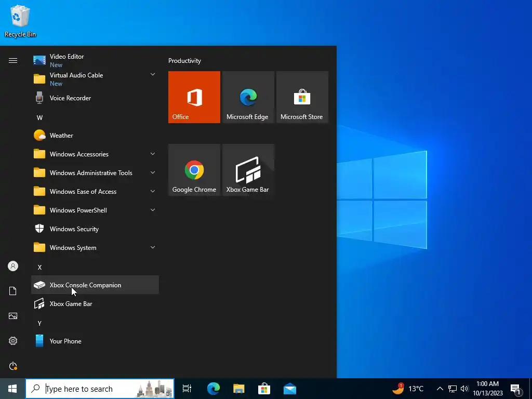The width and height of the screenshot is (532, 399).
Task: Click the X letter header
Action: coord(39,268)
